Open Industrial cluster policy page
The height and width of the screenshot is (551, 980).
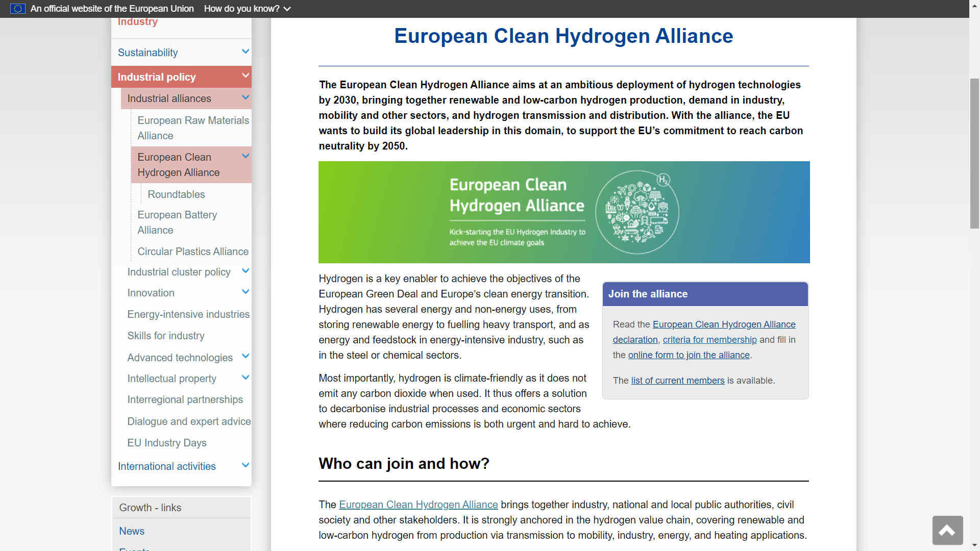coord(179,272)
